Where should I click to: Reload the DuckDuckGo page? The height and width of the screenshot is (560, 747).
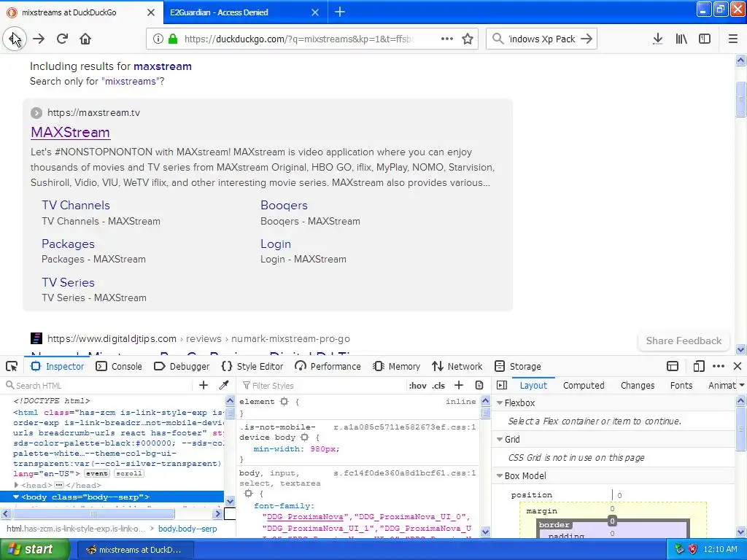pos(62,39)
